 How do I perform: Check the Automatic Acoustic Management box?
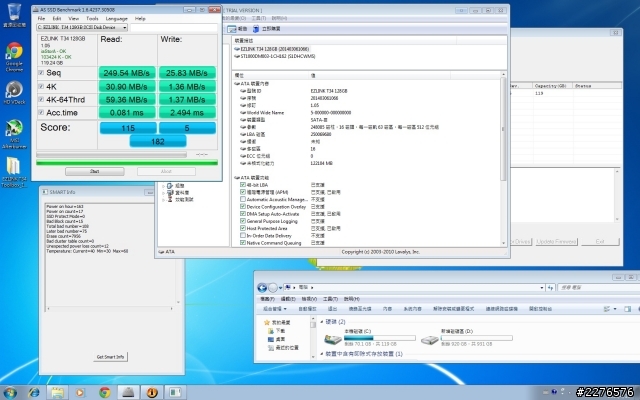pyautogui.click(x=243, y=199)
